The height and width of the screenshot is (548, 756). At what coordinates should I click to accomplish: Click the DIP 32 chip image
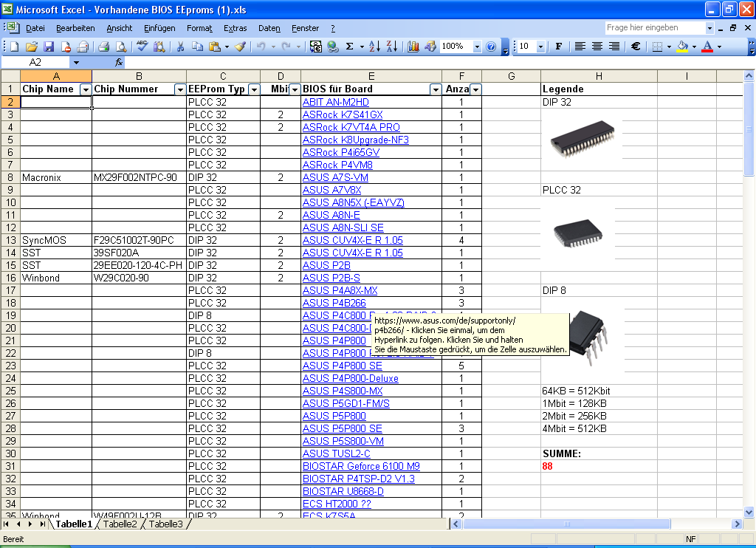tap(583, 139)
